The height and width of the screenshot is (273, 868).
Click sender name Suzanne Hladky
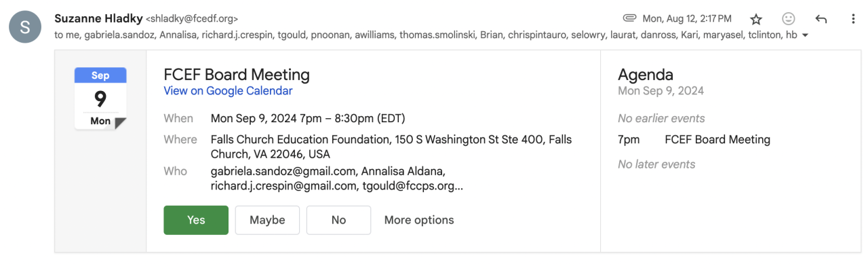[98, 18]
